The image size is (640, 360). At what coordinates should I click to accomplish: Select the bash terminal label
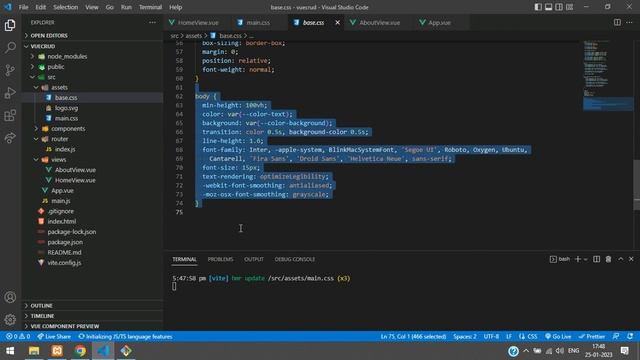click(560, 259)
